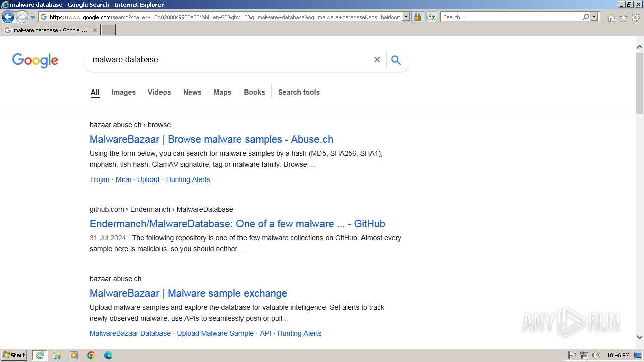Open the Upload sitelink

point(148,179)
